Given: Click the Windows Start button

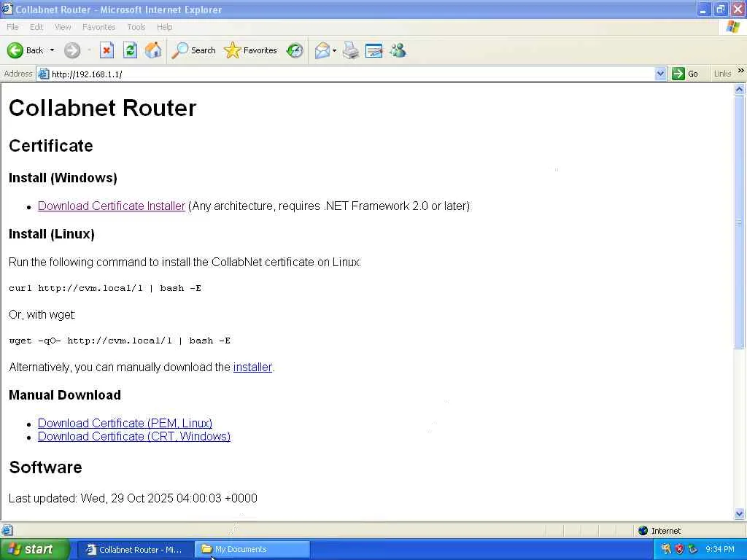Looking at the screenshot, I should (34, 549).
